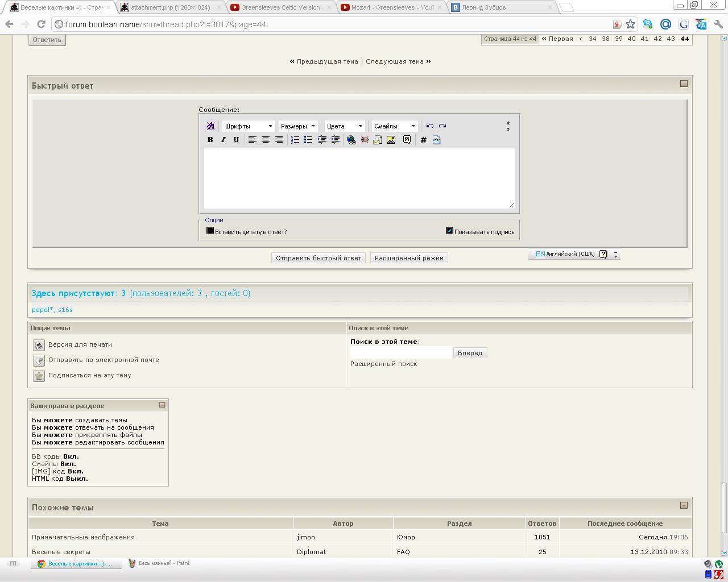Open the 'Цвета' text color picker

pos(344,126)
